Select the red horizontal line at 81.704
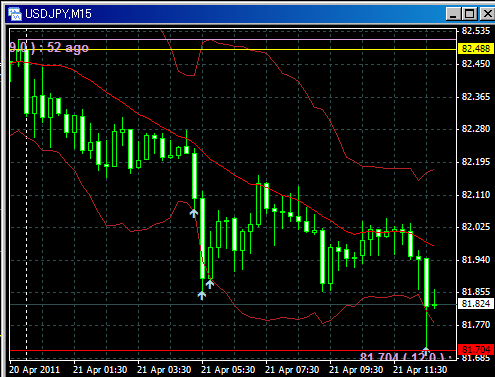Viewport: 495px width, 377px height. (233, 350)
